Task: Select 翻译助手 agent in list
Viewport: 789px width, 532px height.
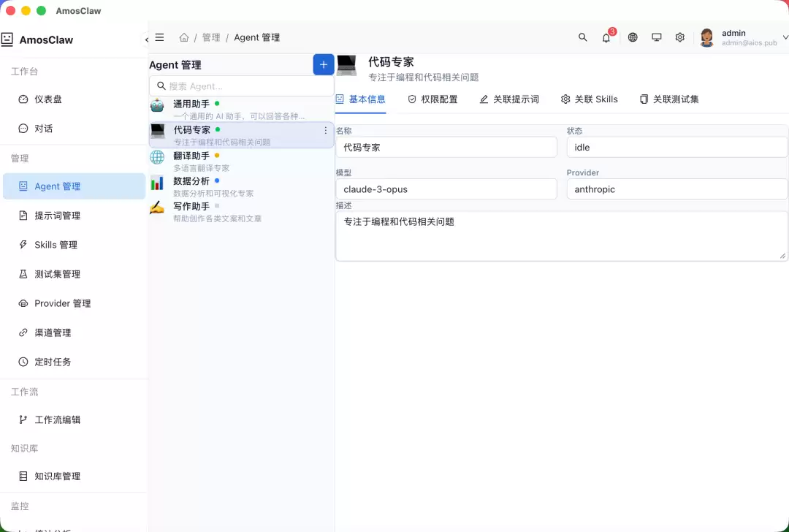Action: 242,161
